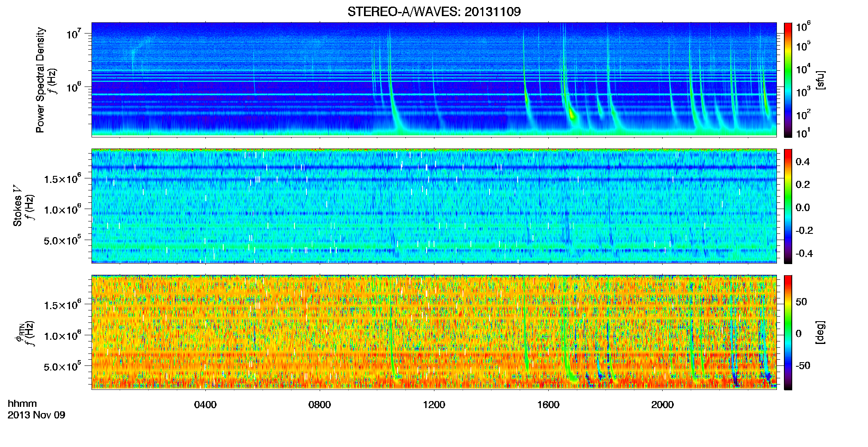Click the power spectral density color bar
This screenshot has height=447, width=868.
tap(788, 80)
